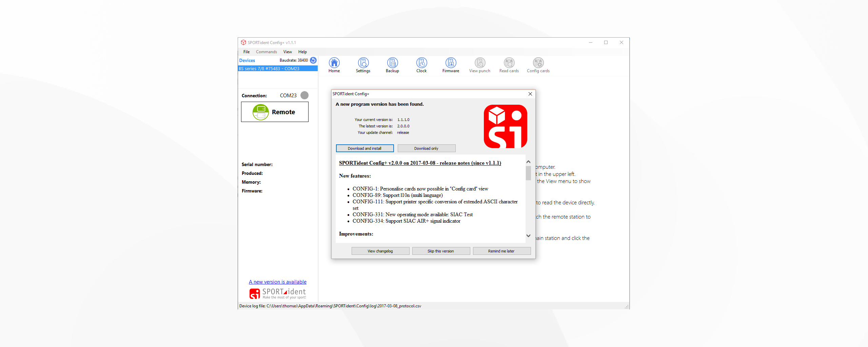Click the Serial number label
Image resolution: width=868 pixels, height=347 pixels.
(257, 164)
